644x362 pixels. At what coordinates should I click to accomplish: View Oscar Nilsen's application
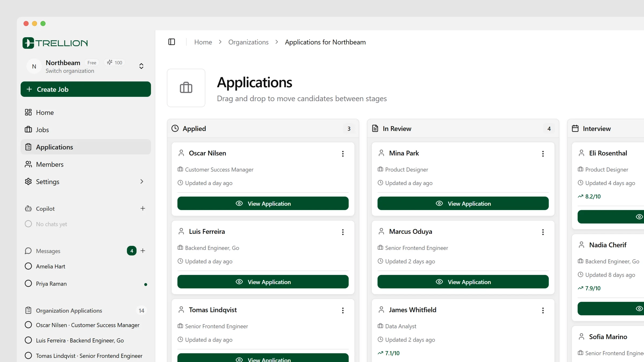point(263,204)
